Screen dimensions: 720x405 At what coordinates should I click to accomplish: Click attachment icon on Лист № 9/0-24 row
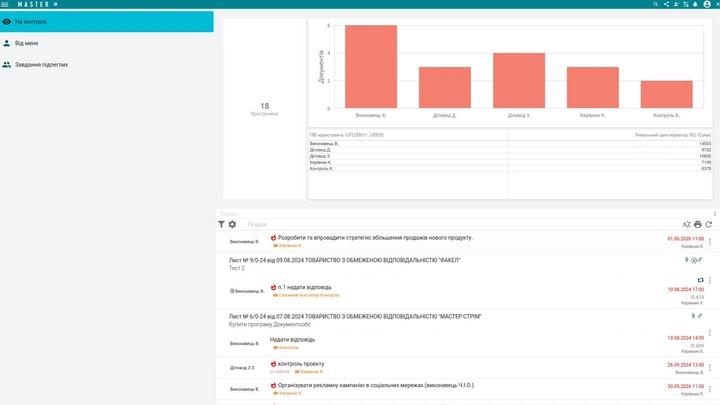click(686, 260)
